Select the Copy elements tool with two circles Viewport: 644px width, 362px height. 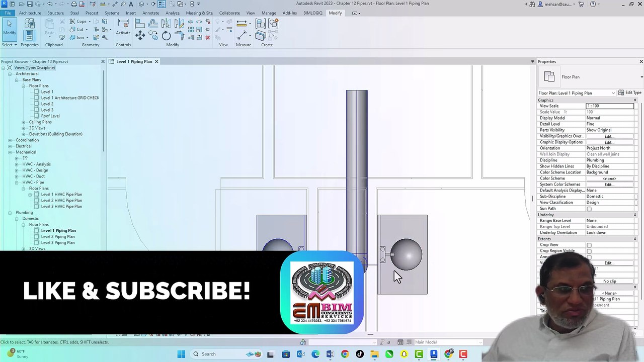(x=153, y=35)
